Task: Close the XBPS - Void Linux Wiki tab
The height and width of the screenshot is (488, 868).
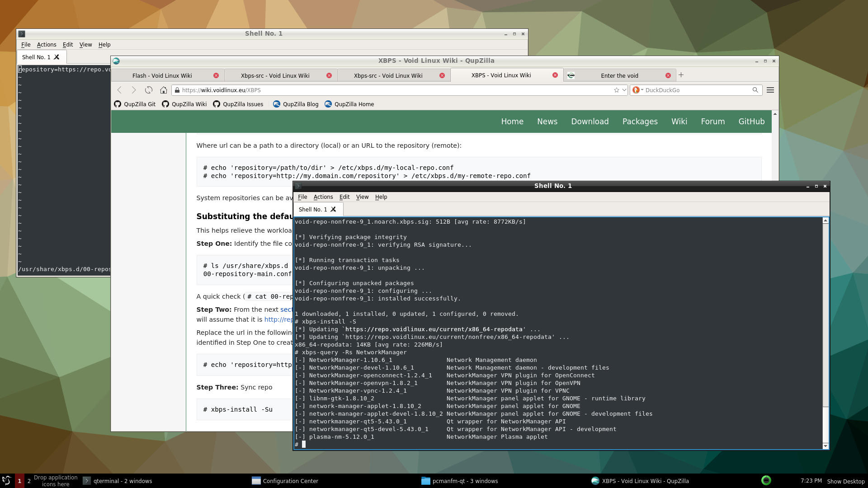Action: [x=555, y=75]
